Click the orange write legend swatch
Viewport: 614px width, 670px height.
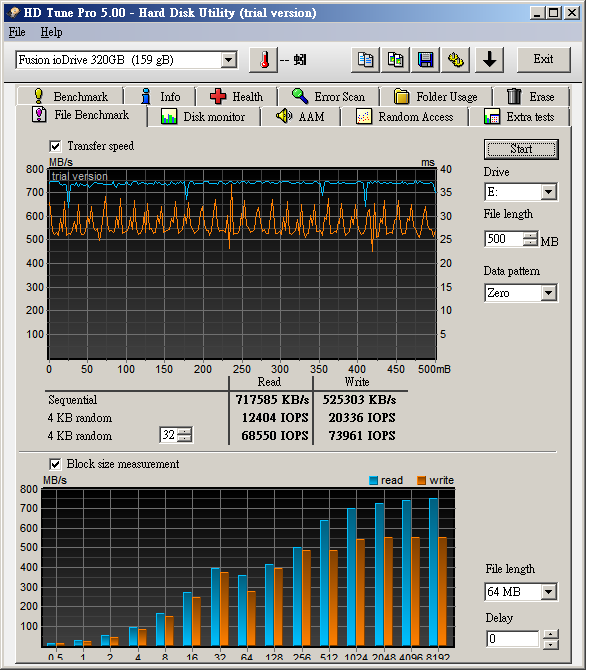(x=422, y=480)
